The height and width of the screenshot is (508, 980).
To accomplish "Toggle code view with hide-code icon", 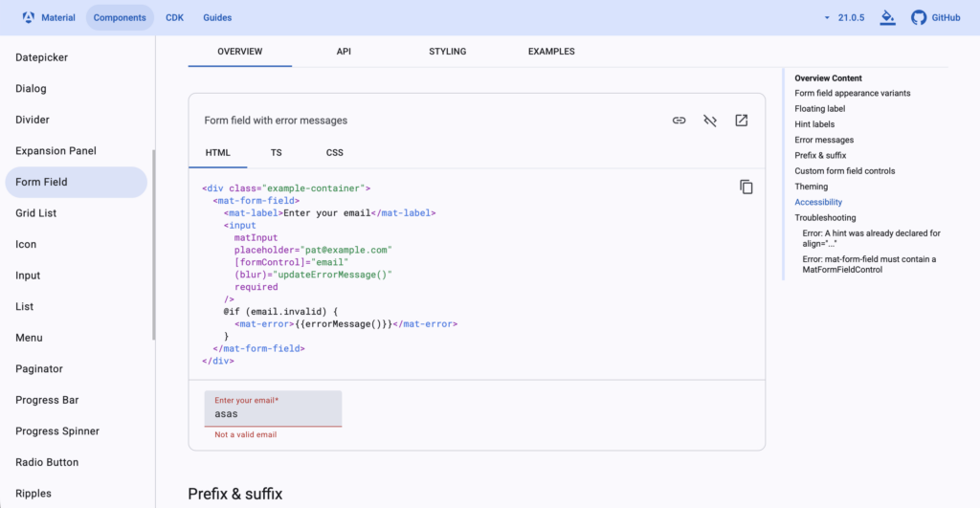I will coord(710,121).
